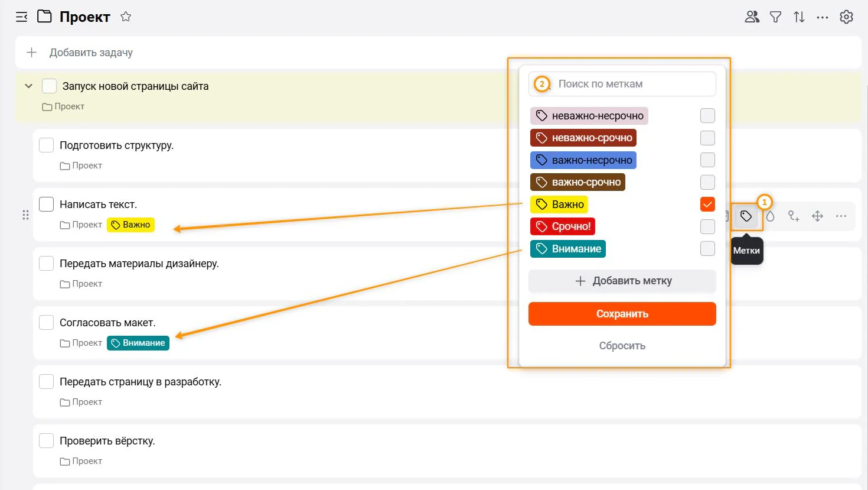Open the sort arrows icon

pyautogui.click(x=799, y=17)
